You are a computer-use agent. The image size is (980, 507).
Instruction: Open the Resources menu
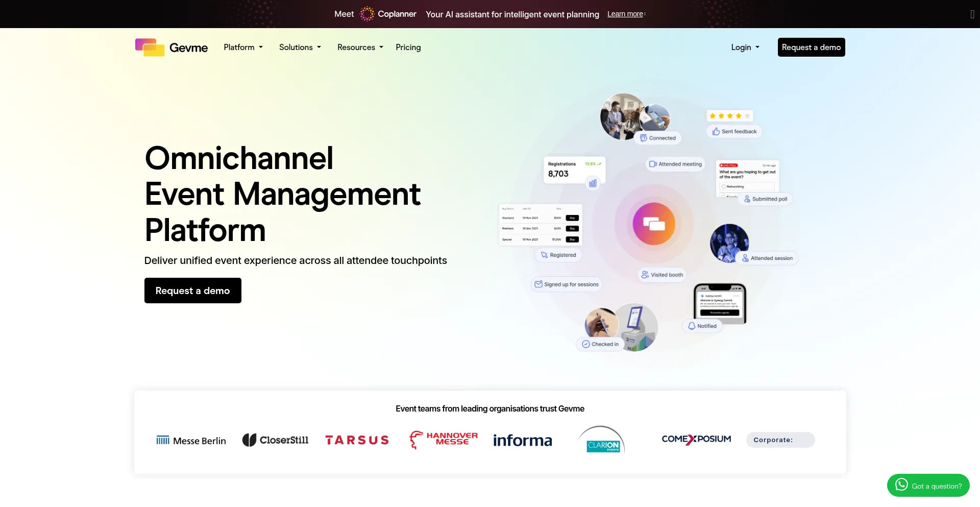tap(360, 47)
